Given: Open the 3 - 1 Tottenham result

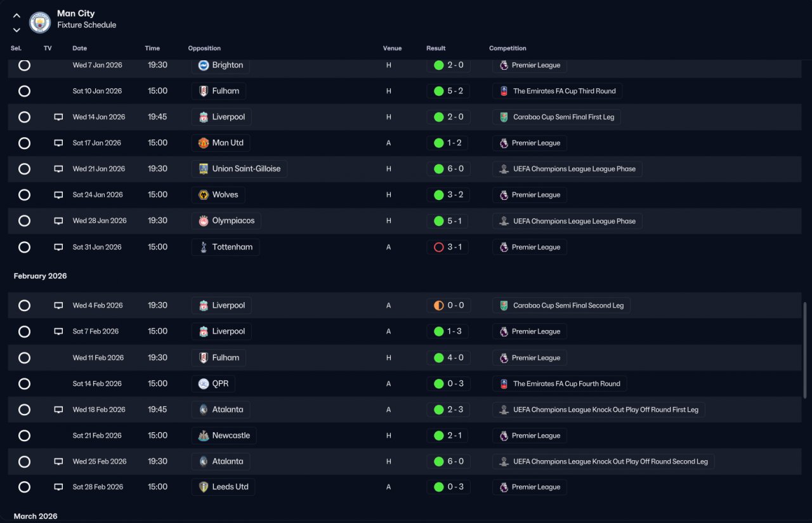Looking at the screenshot, I should (448, 247).
